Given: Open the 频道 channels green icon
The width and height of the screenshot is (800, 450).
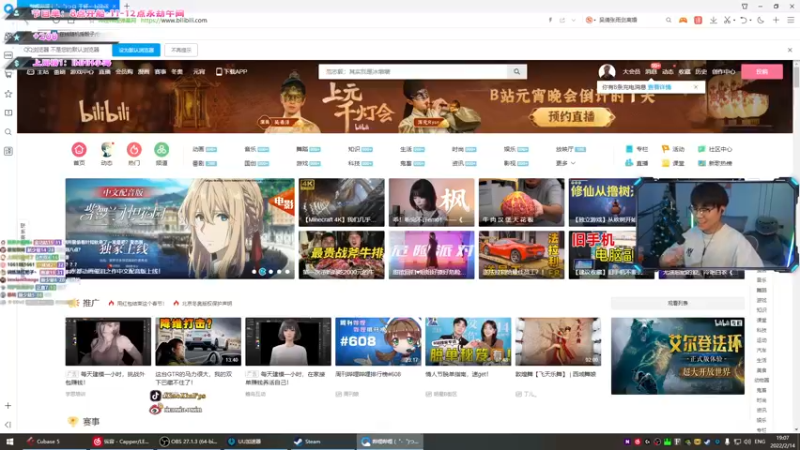Looking at the screenshot, I should click(x=162, y=149).
